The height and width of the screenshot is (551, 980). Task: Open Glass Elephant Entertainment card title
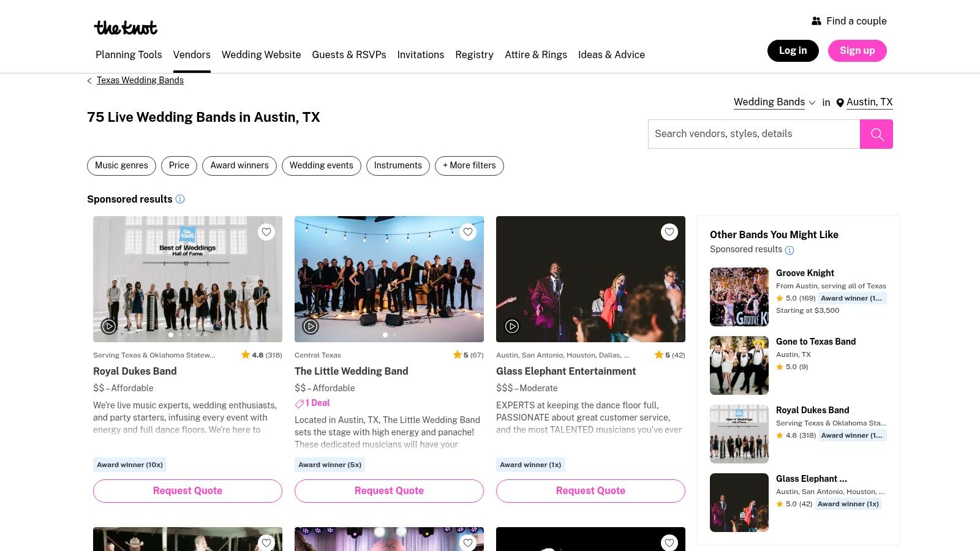[x=566, y=371]
